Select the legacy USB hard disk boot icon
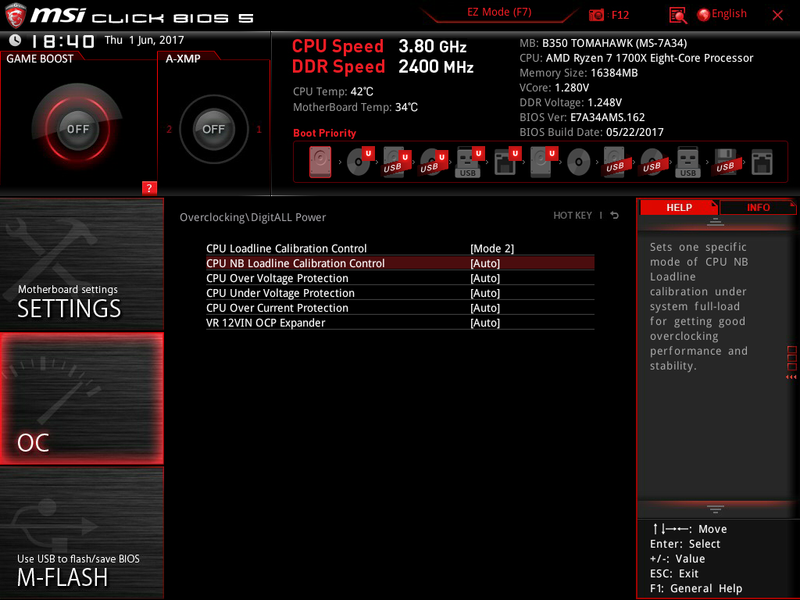Image resolution: width=800 pixels, height=600 pixels. pyautogui.click(x=615, y=162)
